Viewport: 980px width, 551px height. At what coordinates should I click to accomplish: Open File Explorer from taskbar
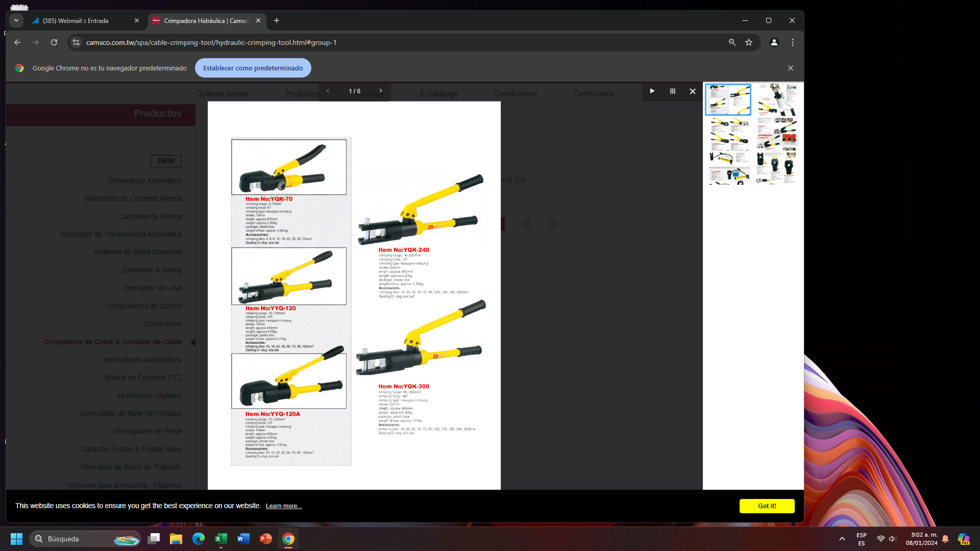(176, 539)
